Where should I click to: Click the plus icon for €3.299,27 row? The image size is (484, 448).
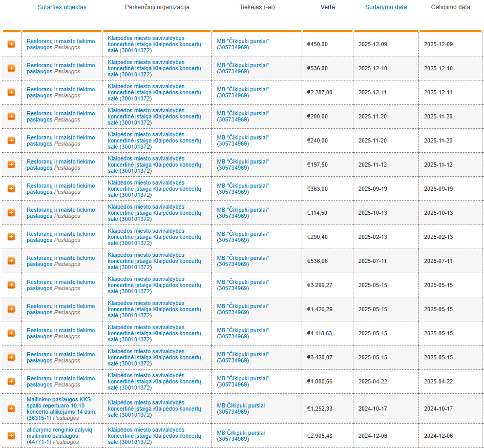point(11,285)
